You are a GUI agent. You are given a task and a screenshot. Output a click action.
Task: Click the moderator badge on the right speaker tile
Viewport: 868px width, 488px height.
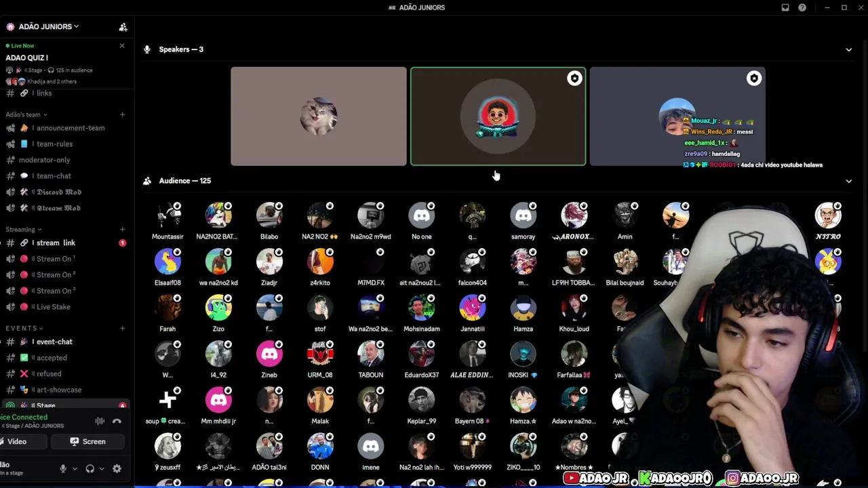tap(754, 79)
